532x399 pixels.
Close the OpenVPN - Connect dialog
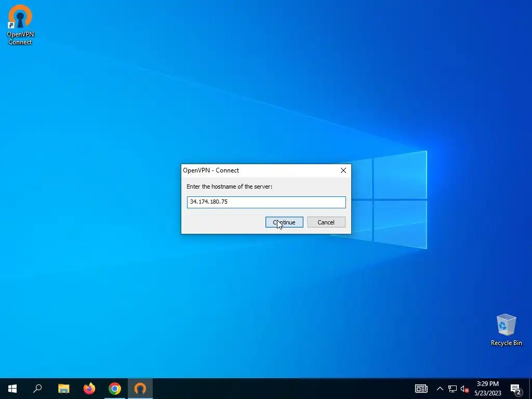point(343,170)
